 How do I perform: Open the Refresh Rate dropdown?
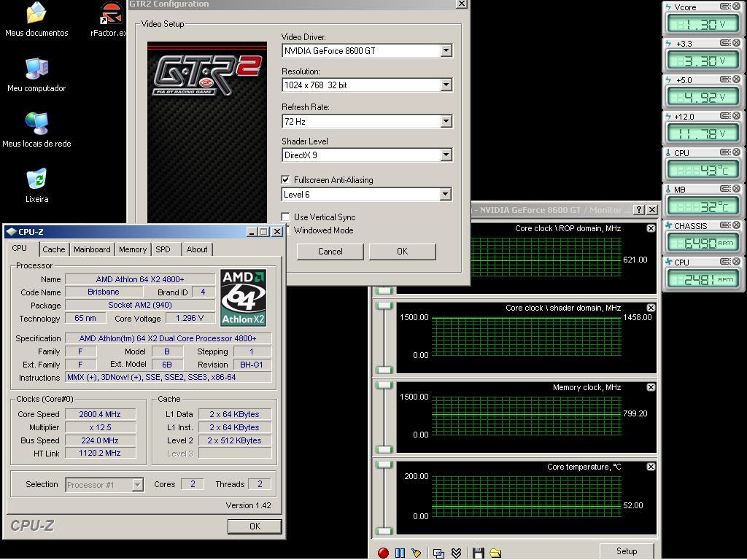pyautogui.click(x=446, y=121)
